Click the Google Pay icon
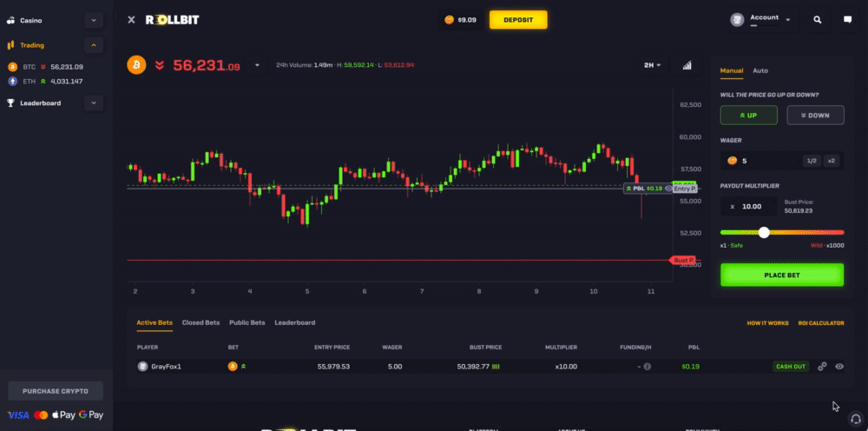The width and height of the screenshot is (868, 431). [91, 415]
